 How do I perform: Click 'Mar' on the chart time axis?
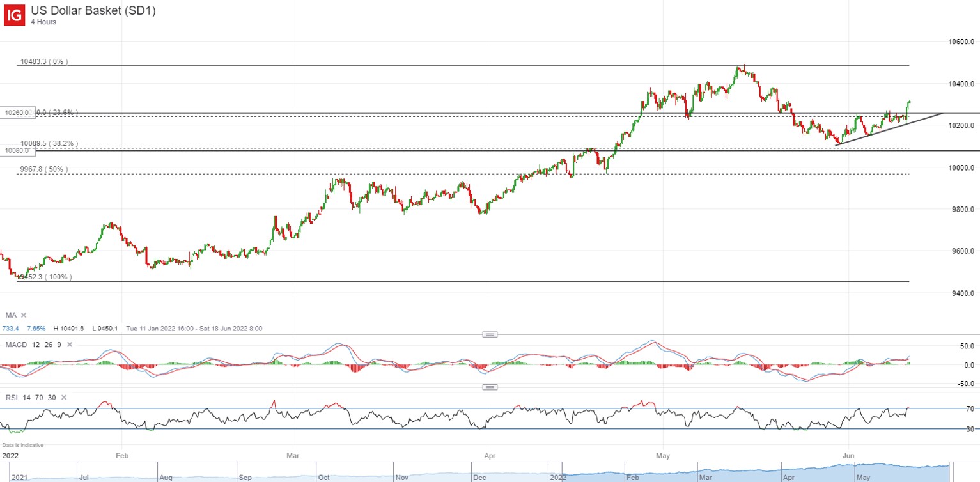point(294,456)
